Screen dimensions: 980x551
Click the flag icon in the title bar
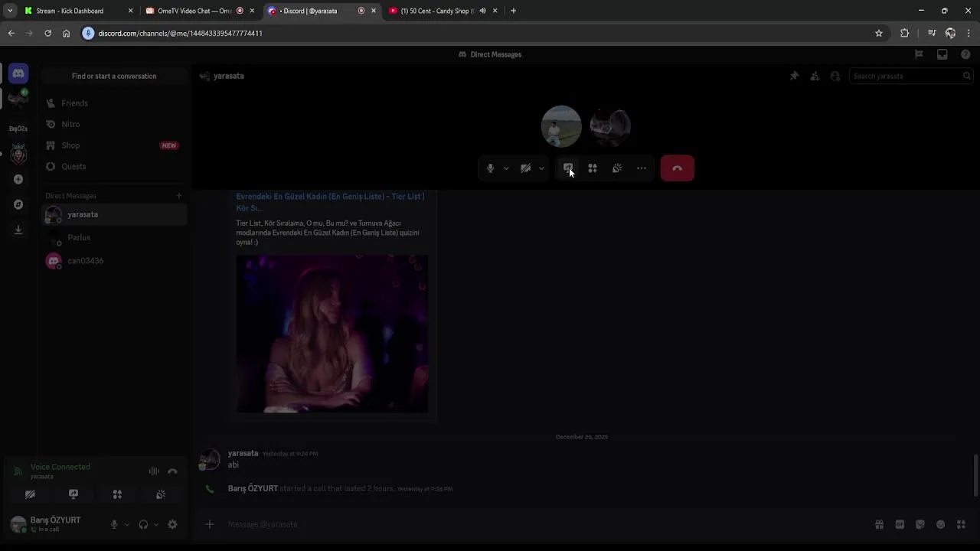coord(919,54)
